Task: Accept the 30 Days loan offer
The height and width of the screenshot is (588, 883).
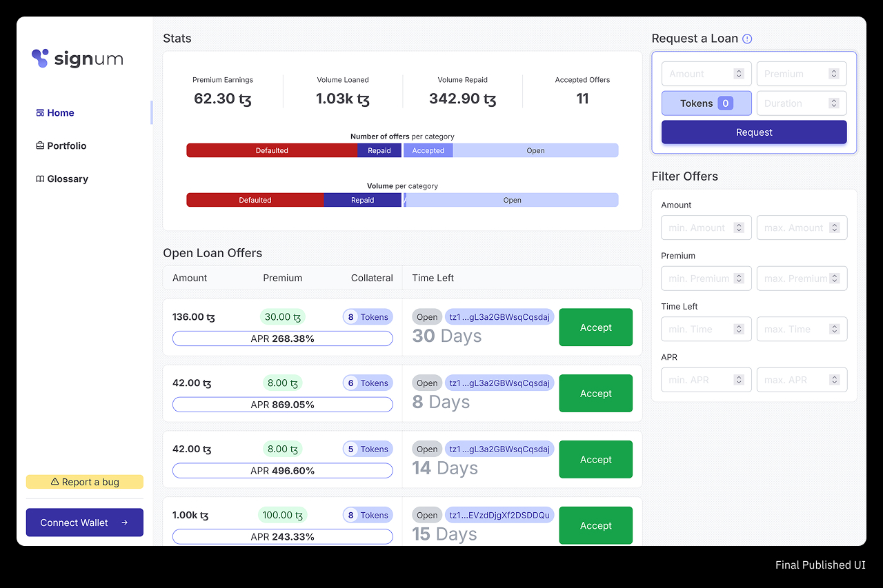Action: 595,327
